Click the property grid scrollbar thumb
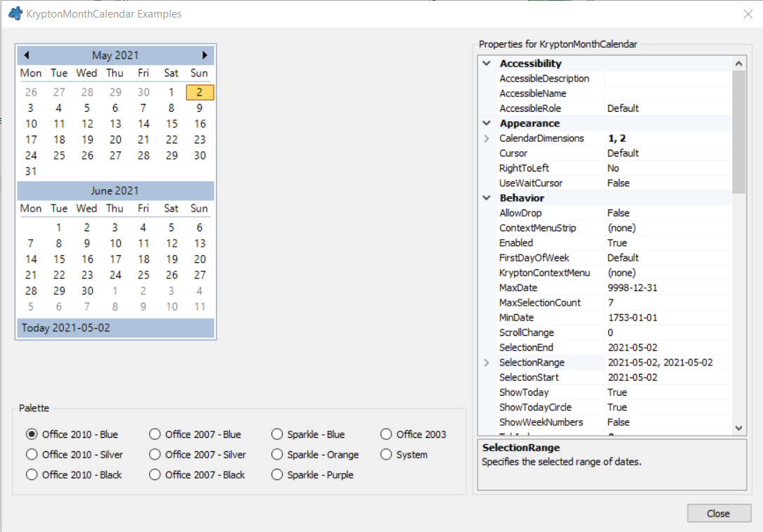The width and height of the screenshot is (763, 532). pyautogui.click(x=738, y=132)
